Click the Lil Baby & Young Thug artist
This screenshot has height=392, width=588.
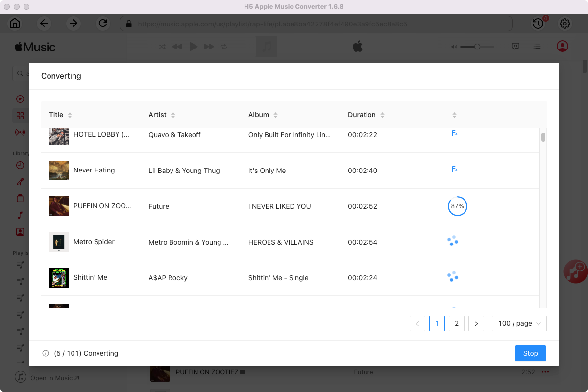(x=184, y=171)
